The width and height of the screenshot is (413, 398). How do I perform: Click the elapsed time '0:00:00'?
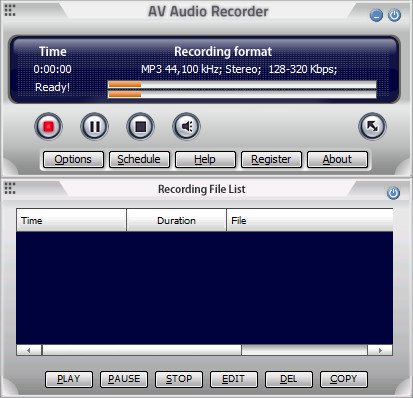tap(52, 69)
